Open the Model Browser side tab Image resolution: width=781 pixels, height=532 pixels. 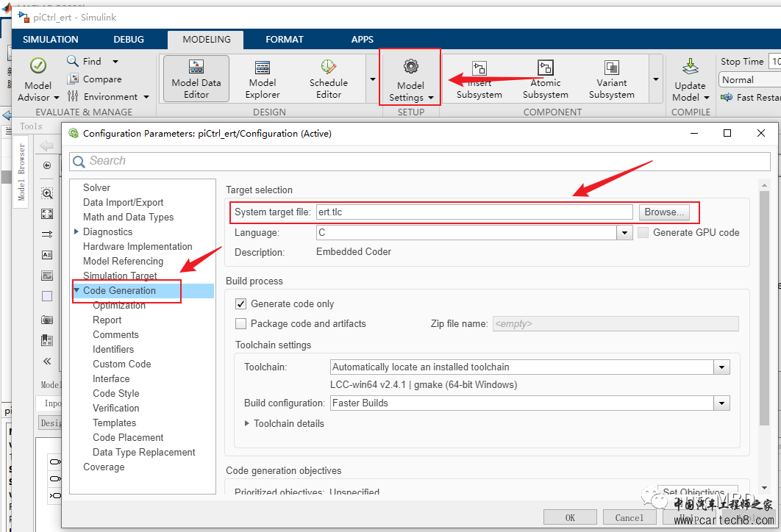(x=21, y=172)
